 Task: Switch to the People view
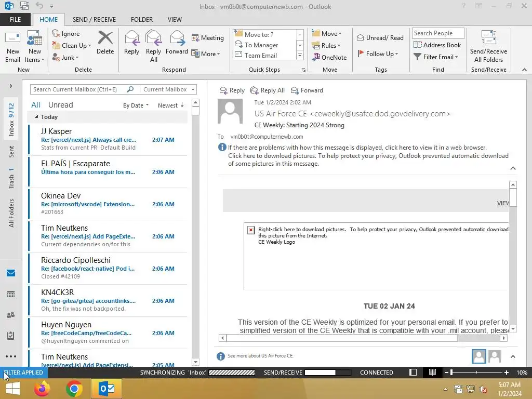[11, 315]
